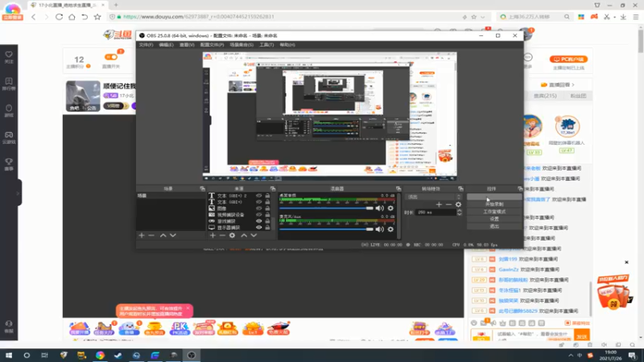The height and width of the screenshot is (362, 644).
Task: Open the Scene Collection menu in OBS
Action: 242,45
